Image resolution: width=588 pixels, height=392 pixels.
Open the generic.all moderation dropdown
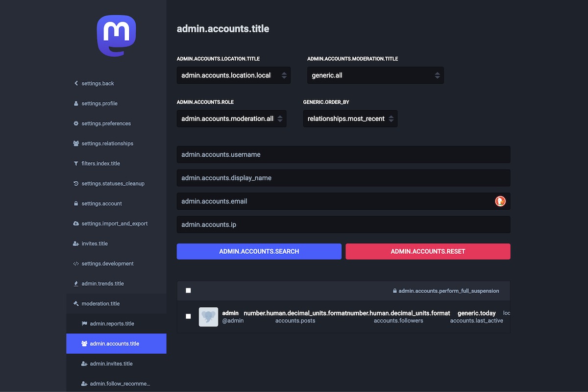tap(375, 75)
